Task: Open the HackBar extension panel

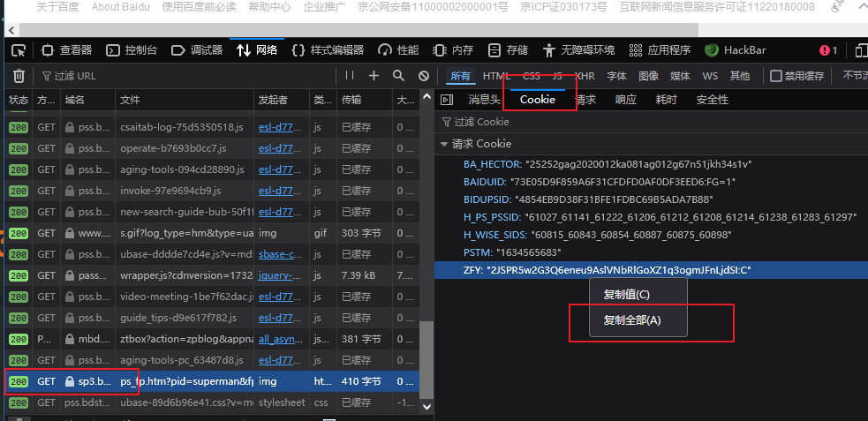Action: click(x=736, y=50)
